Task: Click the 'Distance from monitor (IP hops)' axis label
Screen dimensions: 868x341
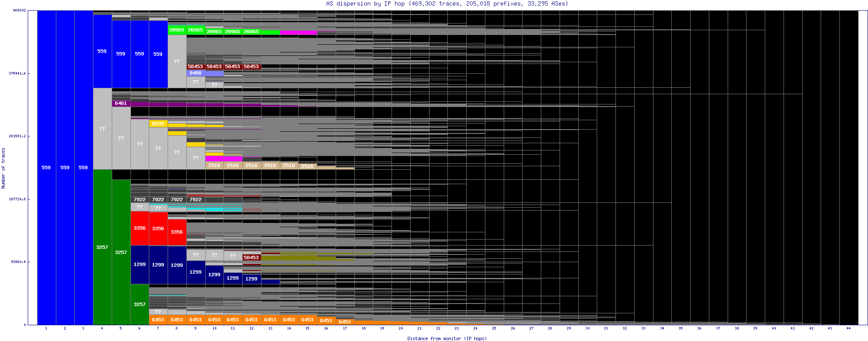Action: (447, 338)
